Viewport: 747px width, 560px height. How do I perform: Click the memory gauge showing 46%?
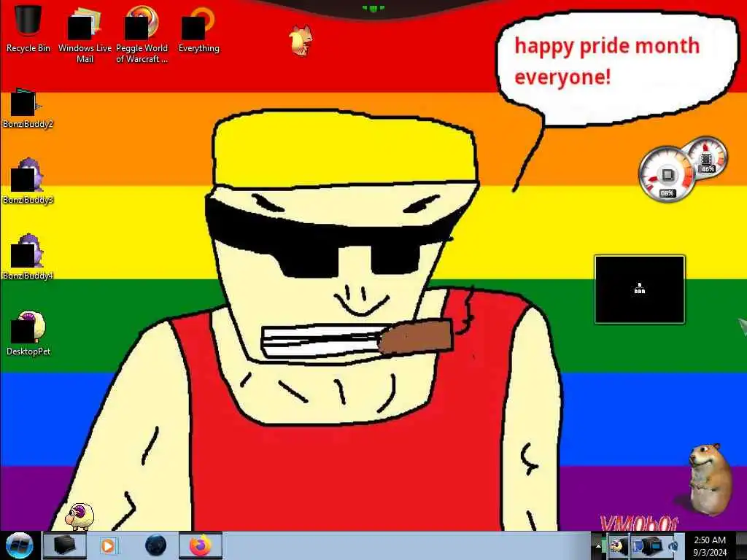click(x=708, y=157)
